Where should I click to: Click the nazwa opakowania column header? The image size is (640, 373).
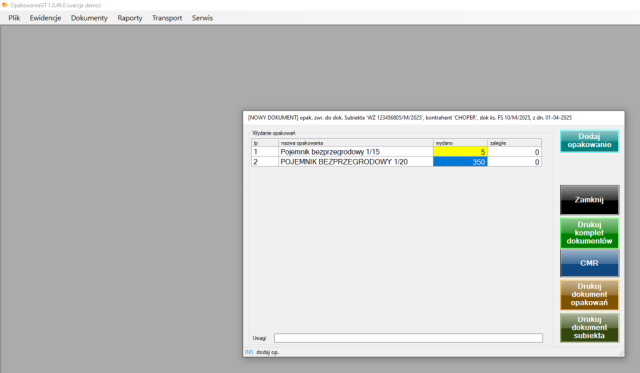(356, 143)
